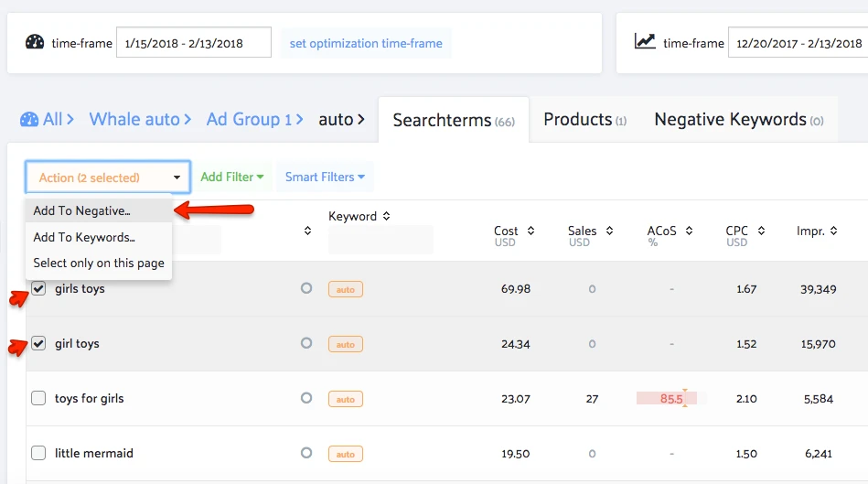Sort by the ACoS column arrows
Screen dimensions: 868x484
[690, 231]
